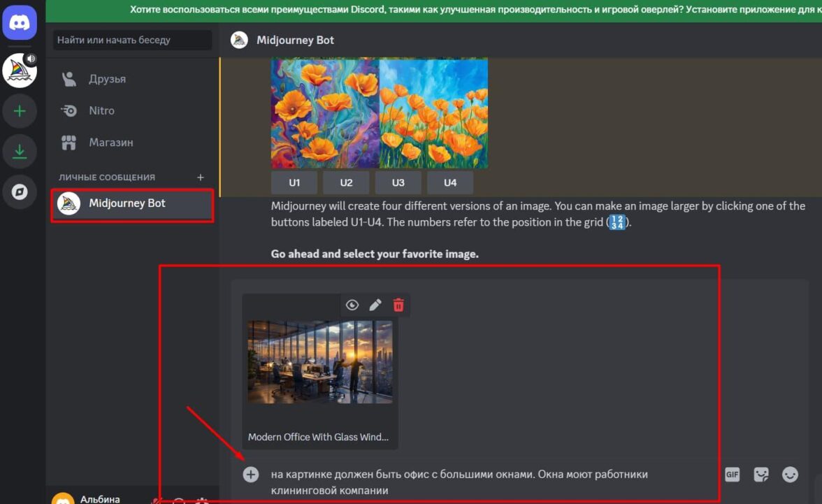
Task: Delete attachment with red trash icon
Action: [398, 305]
